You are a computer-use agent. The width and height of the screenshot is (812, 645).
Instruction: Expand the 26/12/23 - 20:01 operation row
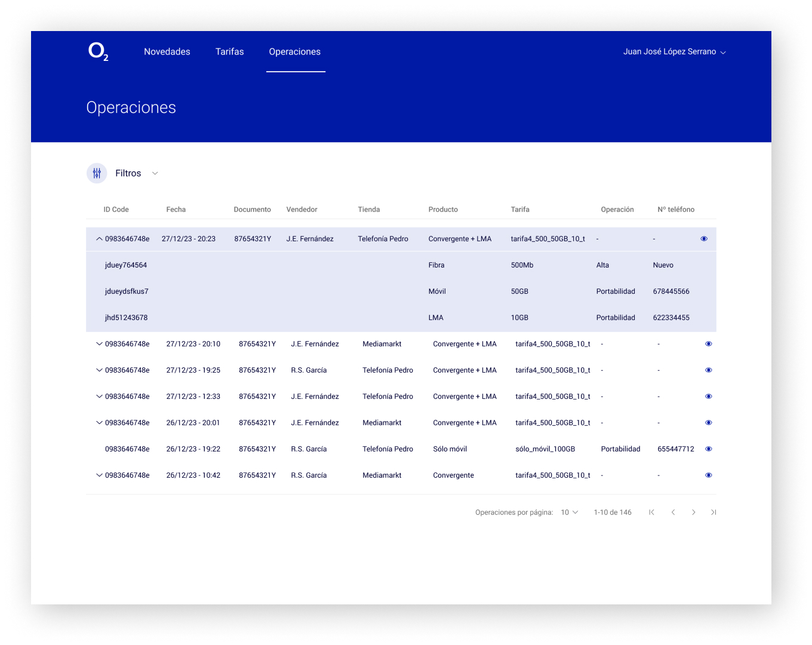point(99,423)
